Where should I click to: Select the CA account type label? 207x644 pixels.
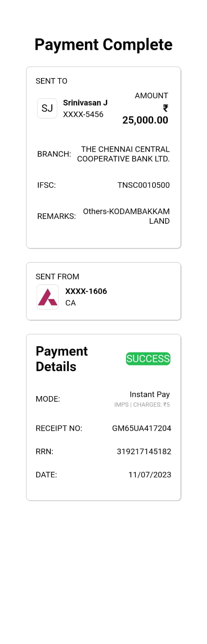point(70,303)
